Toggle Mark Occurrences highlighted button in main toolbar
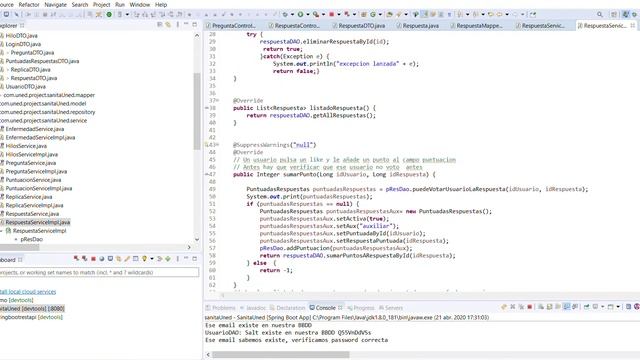The height and width of the screenshot is (360, 640). (x=424, y=14)
